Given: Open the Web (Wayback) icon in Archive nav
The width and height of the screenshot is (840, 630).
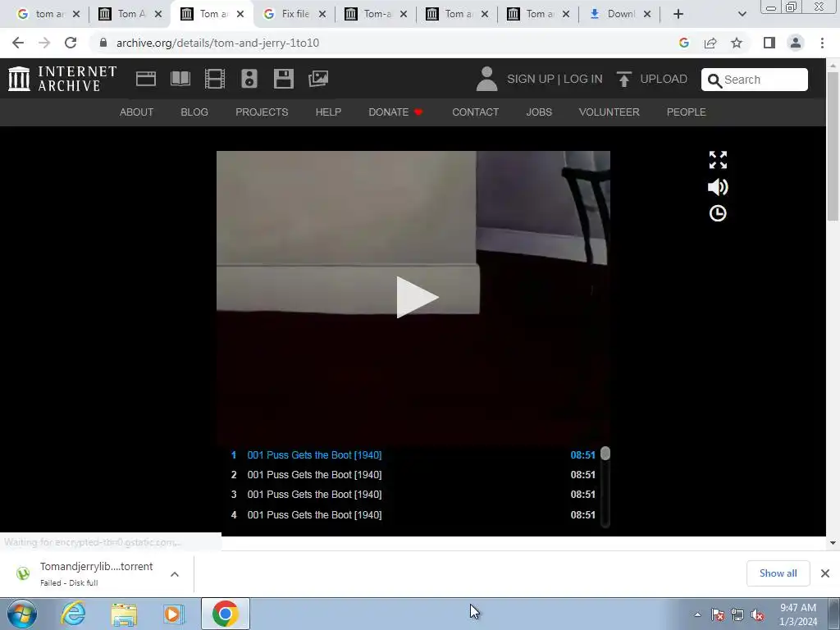Looking at the screenshot, I should coord(146,79).
